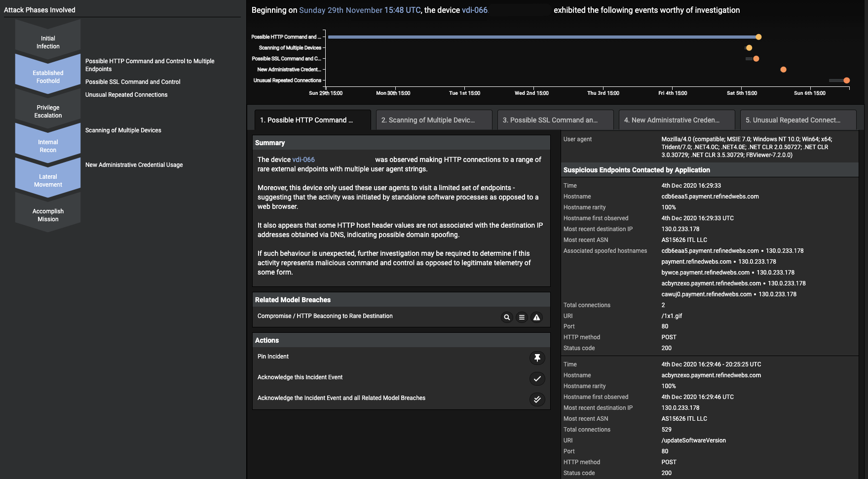Click the vdi-066 link in the Summary text
868x479 pixels.
[x=303, y=160]
